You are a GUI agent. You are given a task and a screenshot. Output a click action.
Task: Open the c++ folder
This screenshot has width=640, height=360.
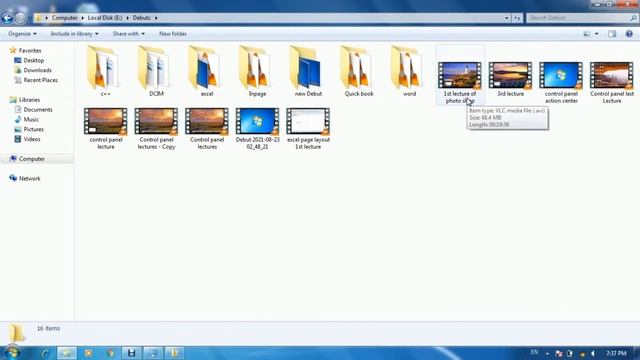click(105, 71)
